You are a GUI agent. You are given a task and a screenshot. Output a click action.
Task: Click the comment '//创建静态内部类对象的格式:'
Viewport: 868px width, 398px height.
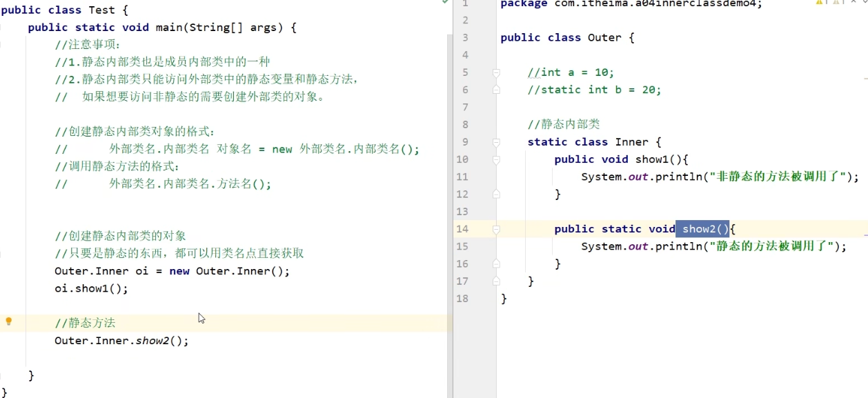click(135, 132)
